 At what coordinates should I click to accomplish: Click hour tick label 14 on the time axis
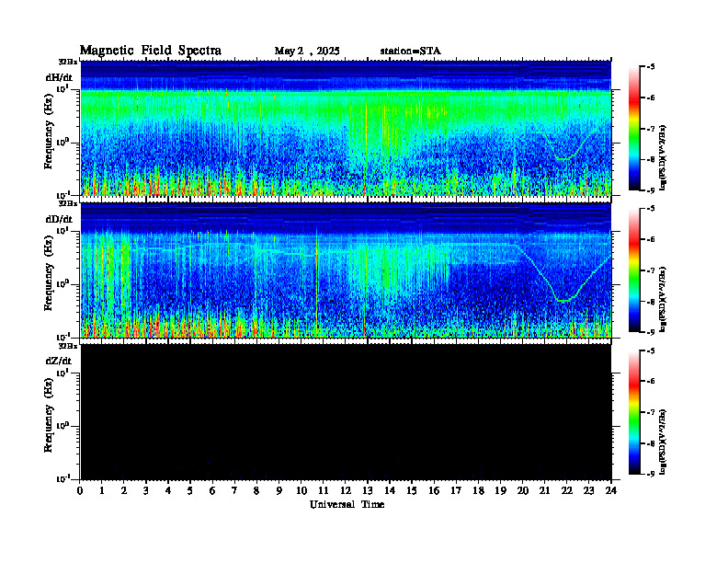(x=390, y=491)
